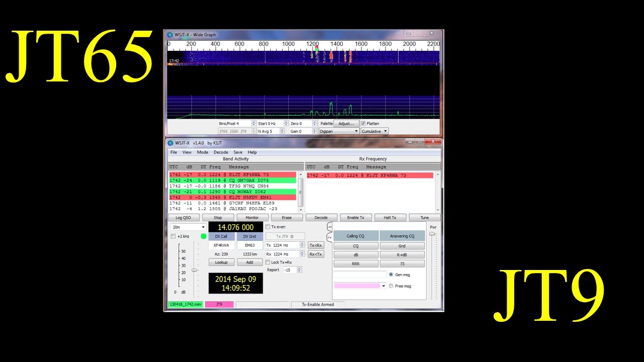Click the dB message button
Screen dimensions: 644x362
coord(356,255)
